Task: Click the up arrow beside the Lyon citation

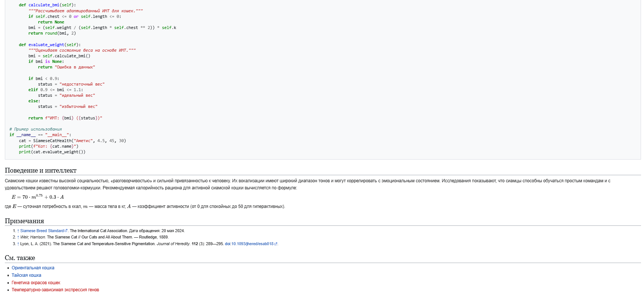Action: click(x=18, y=244)
